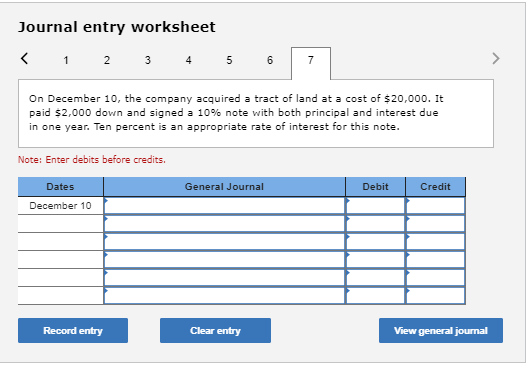527x370 pixels.
Task: Select Credit cell in last row
Action: (436, 296)
